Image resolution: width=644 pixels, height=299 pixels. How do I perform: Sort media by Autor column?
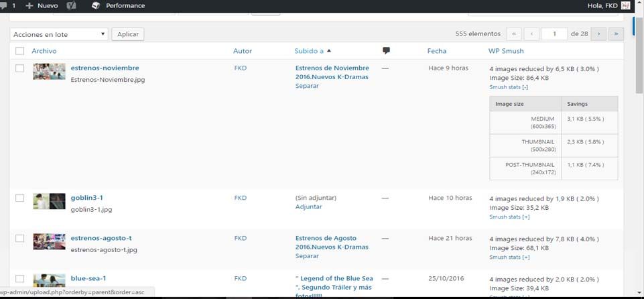243,51
